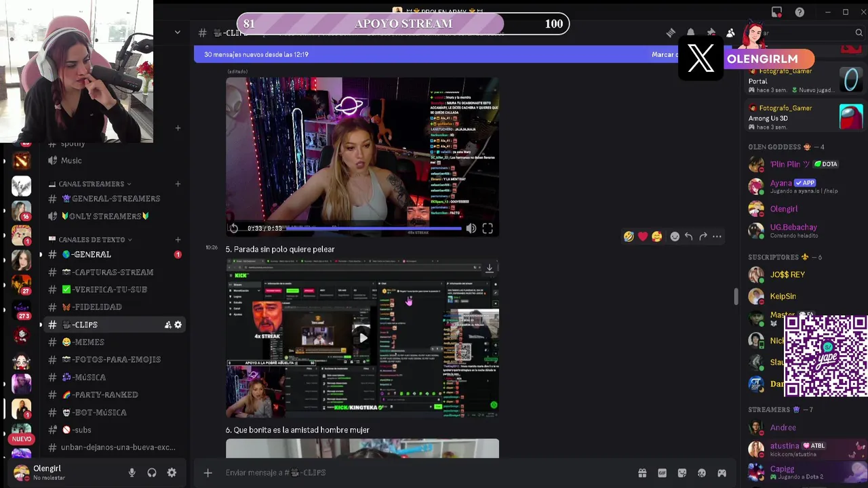This screenshot has width=868, height=488.
Task: Open member Andree profile
Action: point(804,428)
